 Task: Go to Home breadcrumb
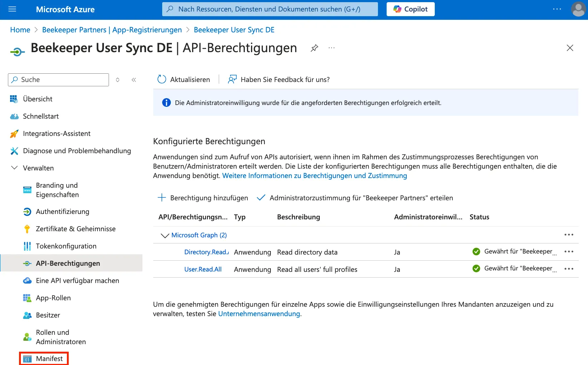20,30
